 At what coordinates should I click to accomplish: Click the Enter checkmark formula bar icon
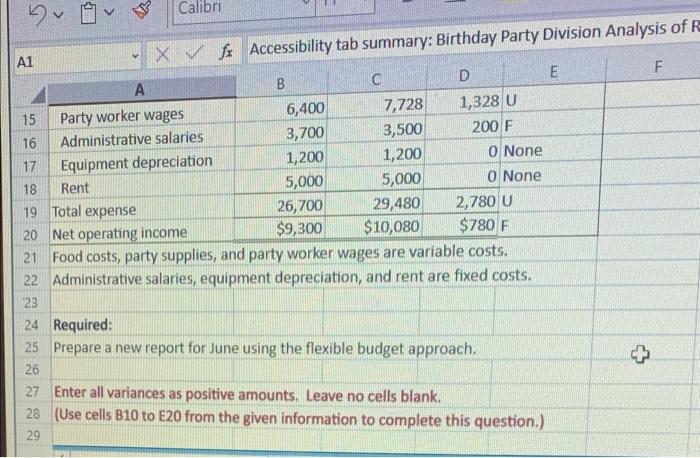pos(194,53)
